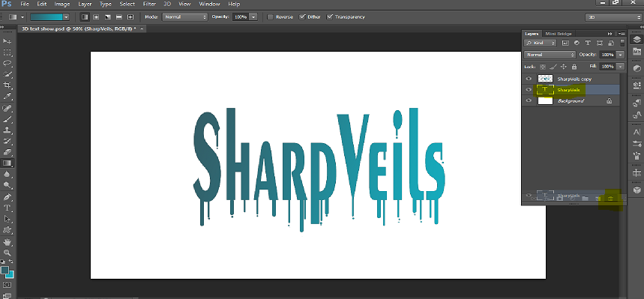Uncheck the Dither option
644x299 pixels.
click(x=302, y=16)
